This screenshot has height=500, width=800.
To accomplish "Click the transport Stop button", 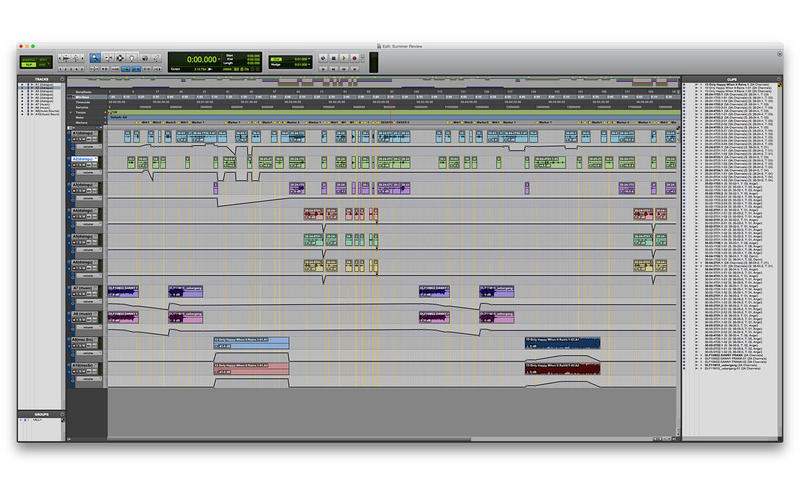I will [x=334, y=58].
